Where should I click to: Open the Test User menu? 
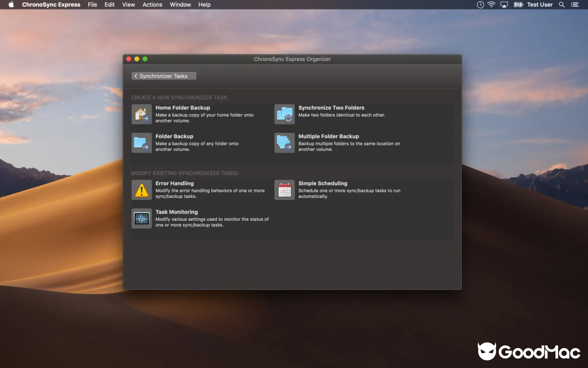[x=540, y=5]
